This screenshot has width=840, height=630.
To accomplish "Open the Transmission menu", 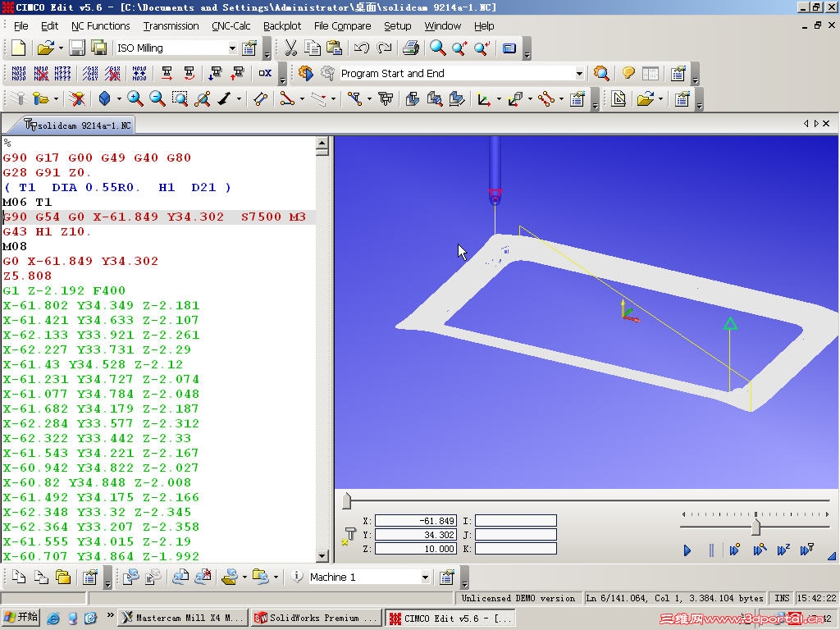I will click(171, 25).
